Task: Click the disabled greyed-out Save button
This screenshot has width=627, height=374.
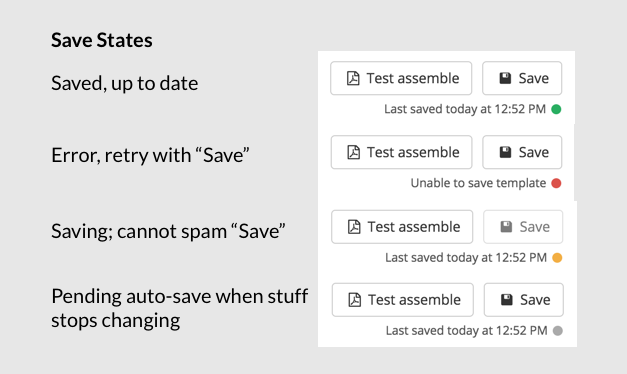Action: [523, 227]
